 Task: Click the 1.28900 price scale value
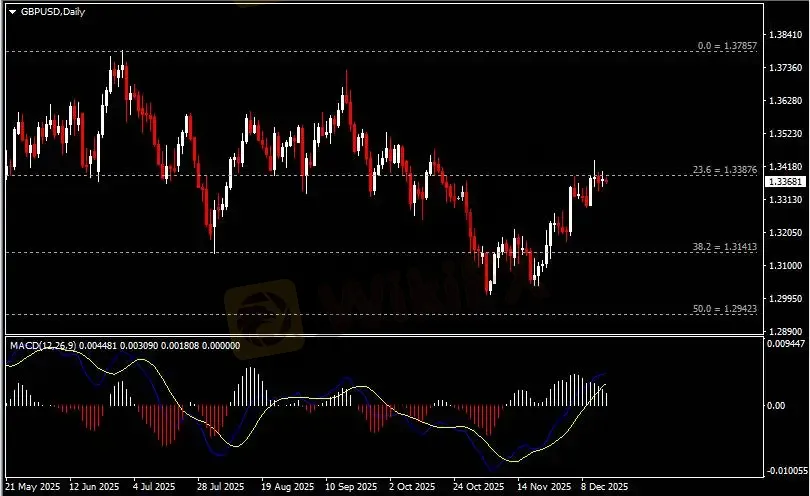pyautogui.click(x=785, y=331)
